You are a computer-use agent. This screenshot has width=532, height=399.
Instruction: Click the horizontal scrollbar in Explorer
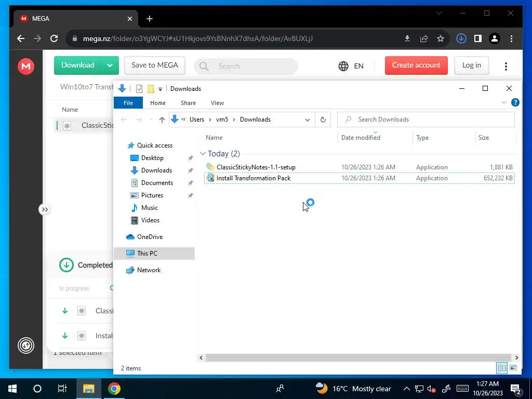point(358,357)
